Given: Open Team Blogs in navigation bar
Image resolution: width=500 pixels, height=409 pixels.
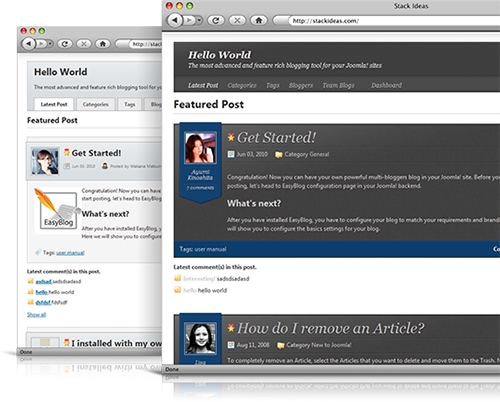Looking at the screenshot, I should [x=338, y=85].
